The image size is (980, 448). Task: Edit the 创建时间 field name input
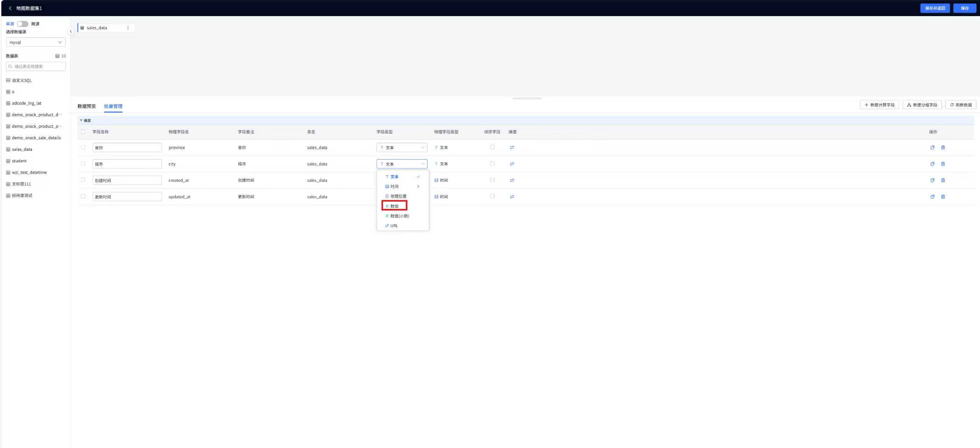point(127,180)
